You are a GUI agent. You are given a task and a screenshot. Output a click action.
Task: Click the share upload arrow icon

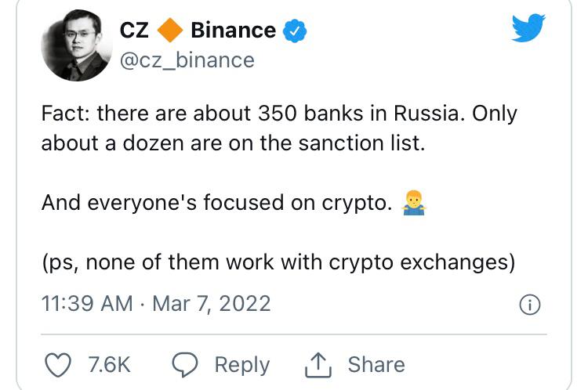pyautogui.click(x=315, y=364)
